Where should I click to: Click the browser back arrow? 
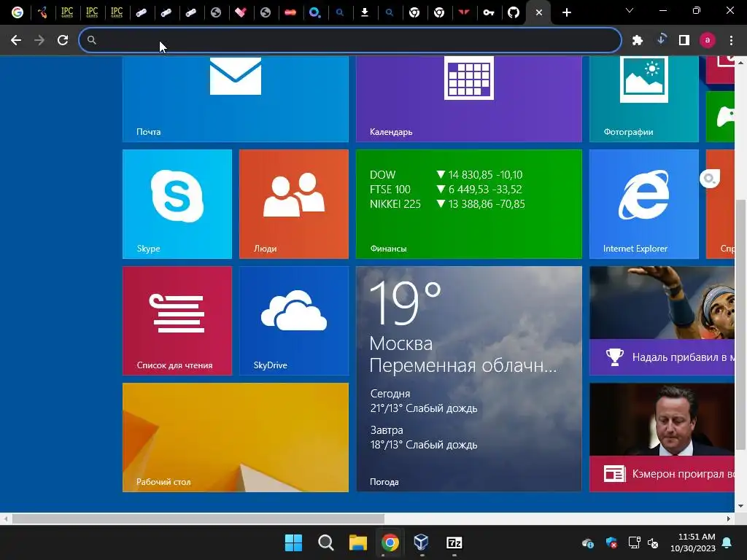(x=16, y=40)
